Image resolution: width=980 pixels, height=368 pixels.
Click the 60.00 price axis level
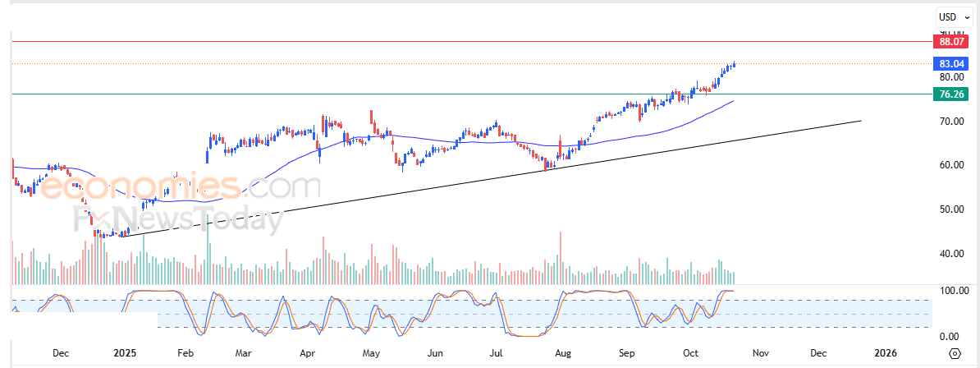tap(950, 165)
